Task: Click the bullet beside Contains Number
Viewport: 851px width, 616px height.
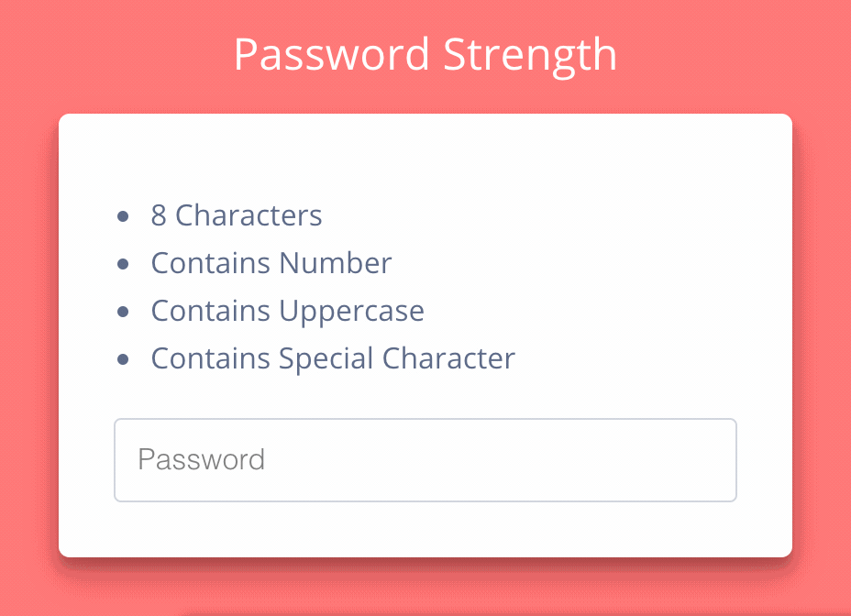Action: 123,264
